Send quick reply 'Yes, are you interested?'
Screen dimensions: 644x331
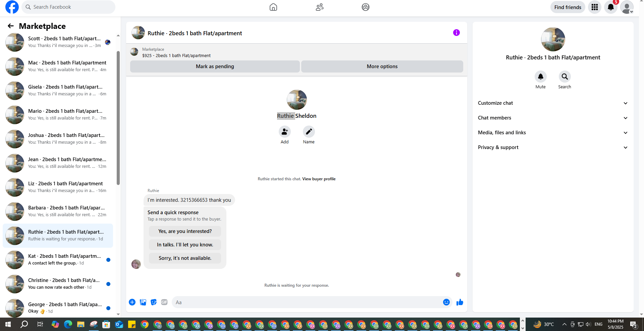[x=185, y=231]
